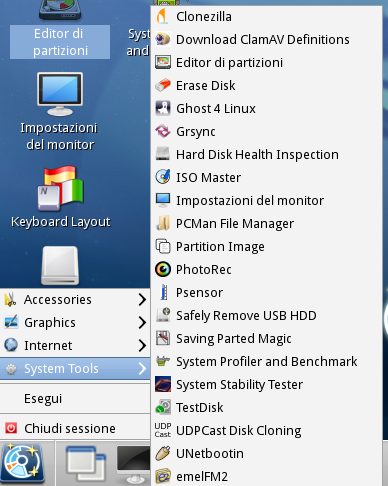Select Impostazioni del monitor desktop icon
The image size is (388, 486).
[x=59, y=112]
